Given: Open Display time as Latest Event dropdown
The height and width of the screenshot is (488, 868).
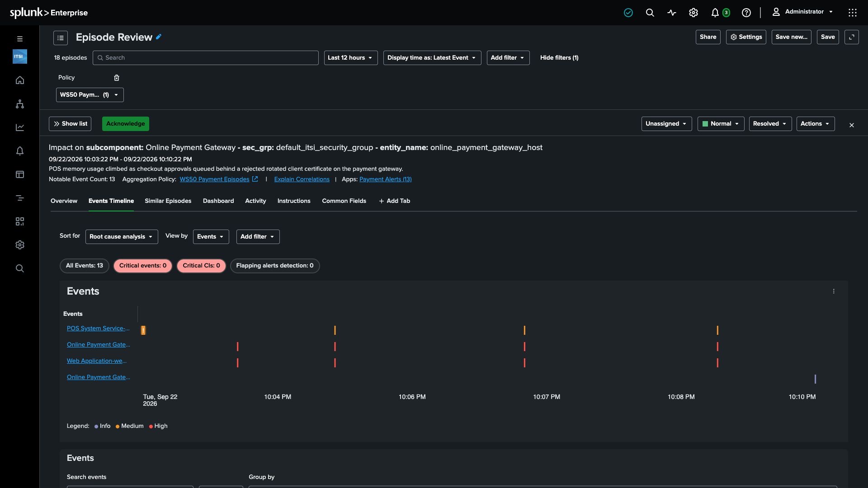Looking at the screenshot, I should coord(432,58).
